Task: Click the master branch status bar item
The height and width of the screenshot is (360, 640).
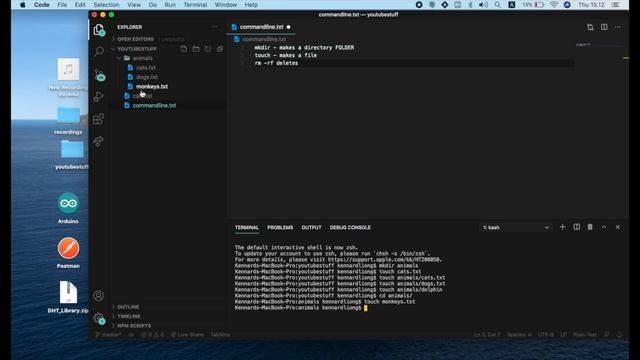Action: [108, 335]
